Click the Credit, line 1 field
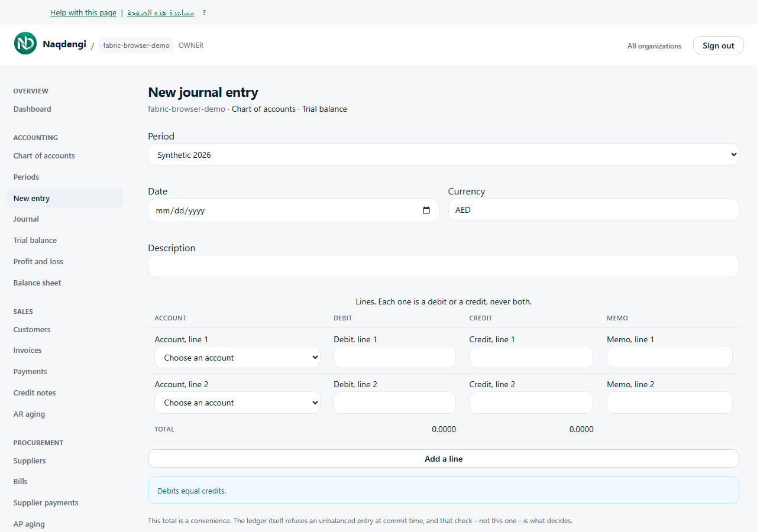The image size is (757, 532). click(x=531, y=357)
